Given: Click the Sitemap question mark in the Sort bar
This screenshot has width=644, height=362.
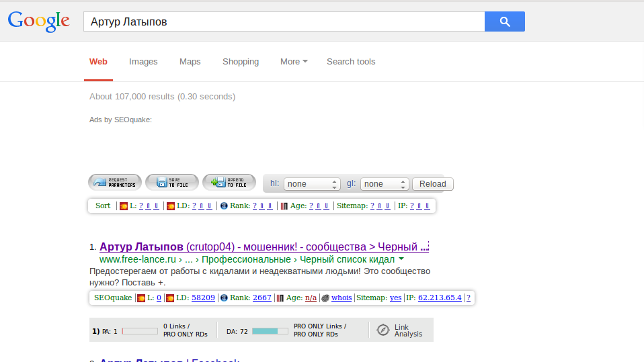Looking at the screenshot, I should click(372, 206).
